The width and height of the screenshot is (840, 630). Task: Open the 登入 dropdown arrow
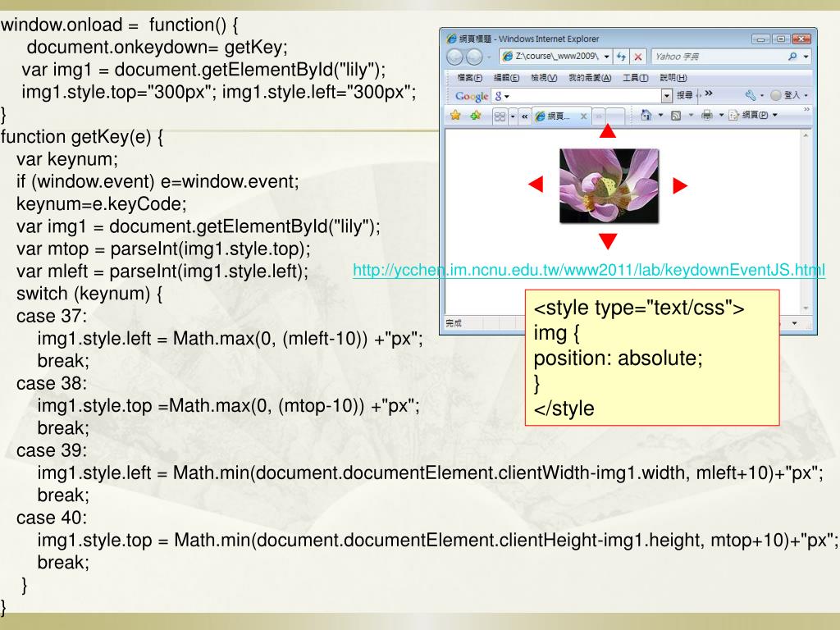[x=806, y=95]
